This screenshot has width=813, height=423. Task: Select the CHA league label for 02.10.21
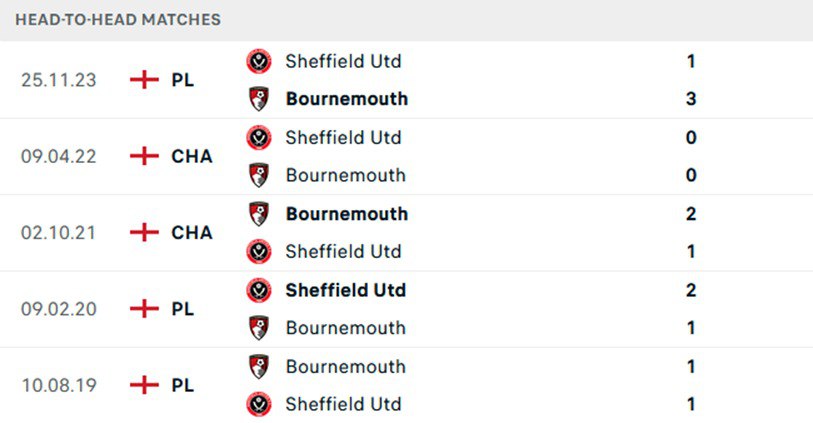191,232
